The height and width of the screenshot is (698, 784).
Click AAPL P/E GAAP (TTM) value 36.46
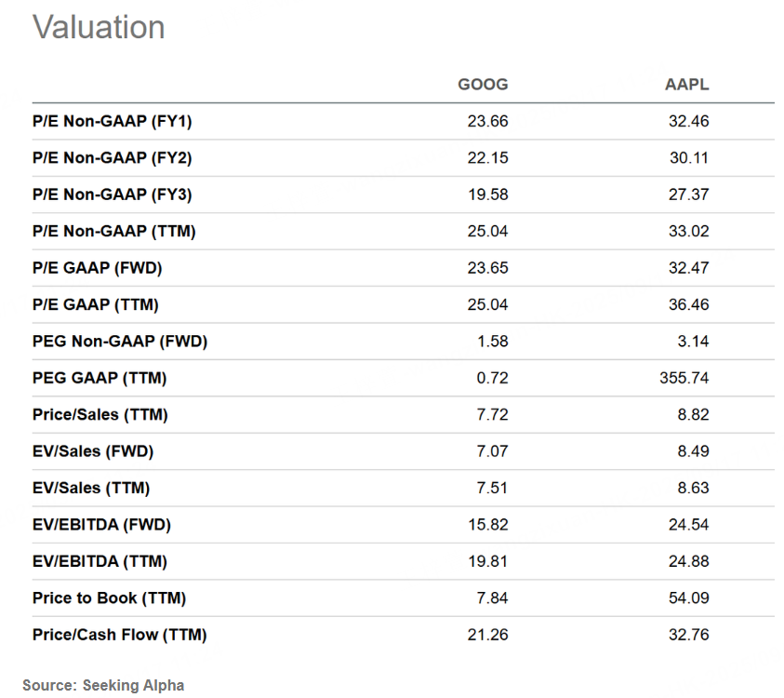[688, 304]
